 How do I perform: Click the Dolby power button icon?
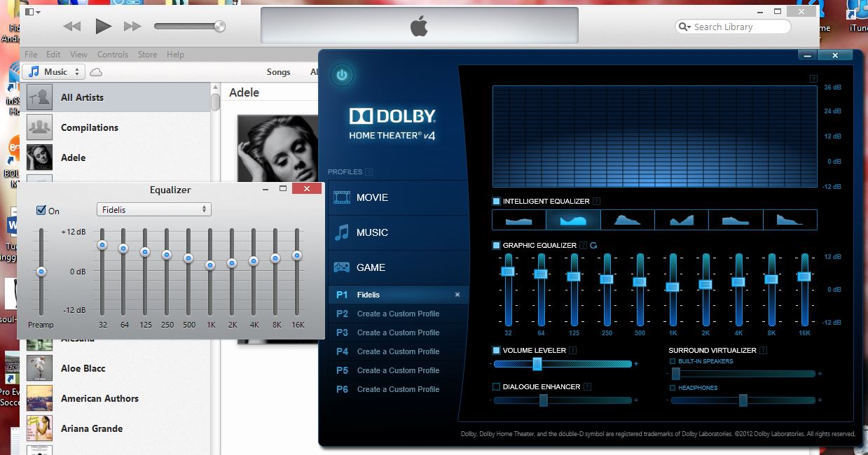342,75
